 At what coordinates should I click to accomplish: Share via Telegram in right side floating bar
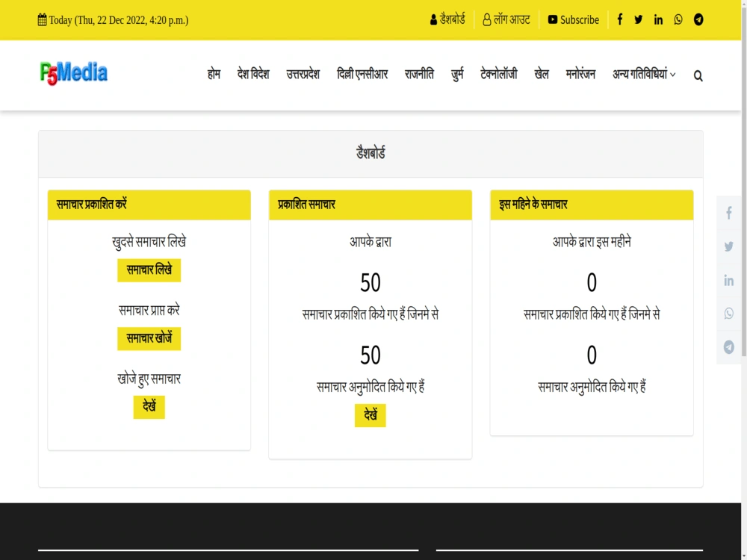728,347
